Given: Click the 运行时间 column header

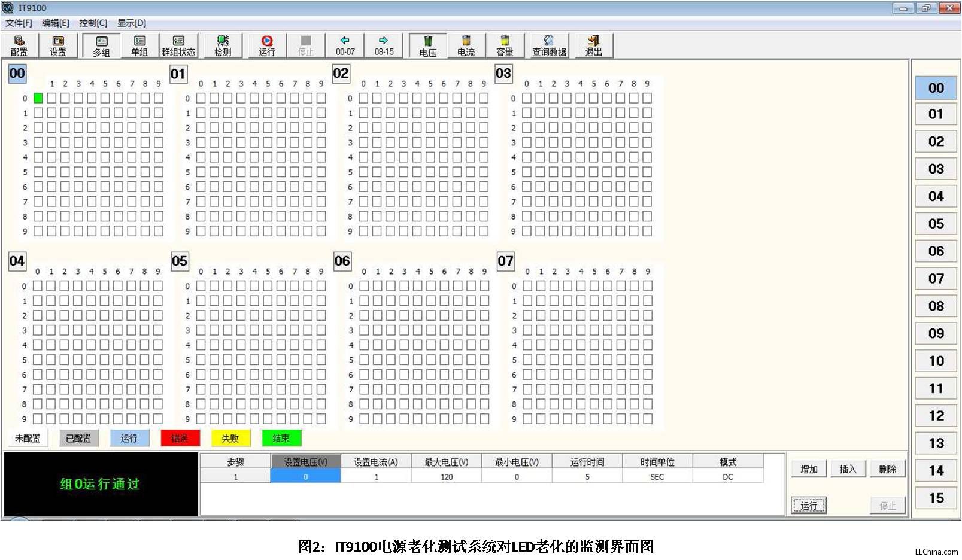Looking at the screenshot, I should pyautogui.click(x=587, y=462).
